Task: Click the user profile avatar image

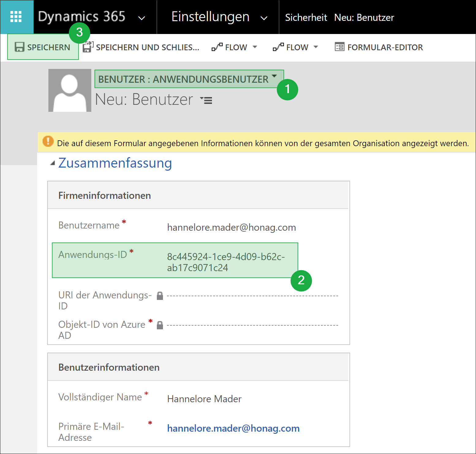Action: tap(70, 90)
